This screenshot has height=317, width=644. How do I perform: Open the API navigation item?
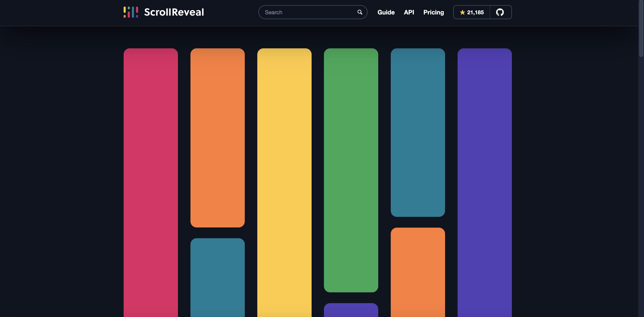click(409, 12)
